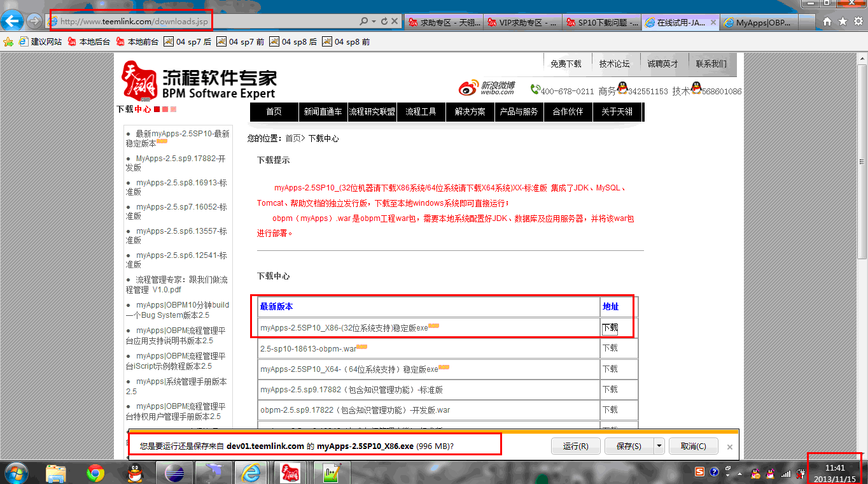Open the taskbar clock showing 11:41
The image size is (868, 484).
point(835,473)
